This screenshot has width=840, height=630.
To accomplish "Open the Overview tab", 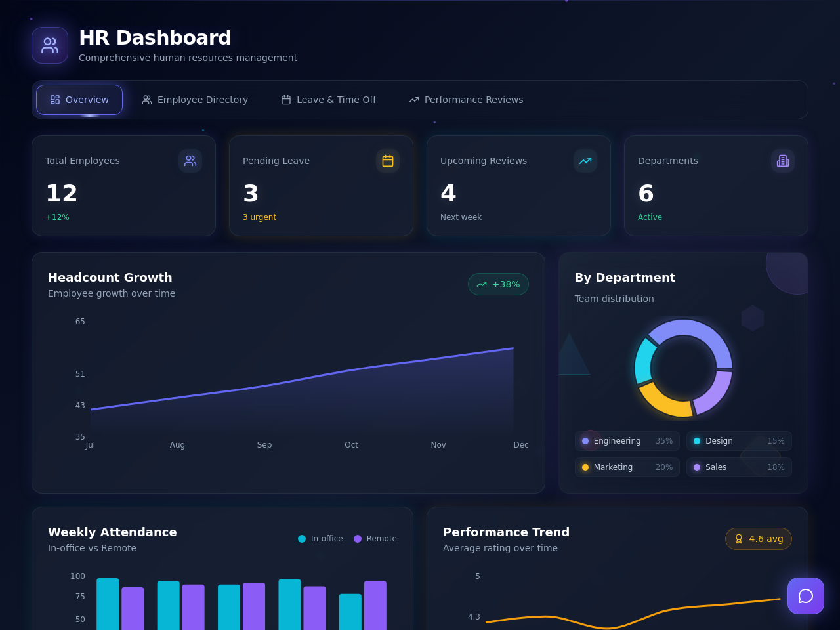I will tap(79, 100).
